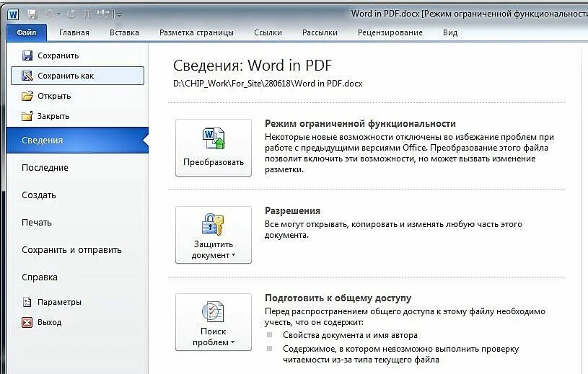This screenshot has width=588, height=374.
Task: Click the heading 'Подготовить к общему доступу'
Action: point(338,298)
